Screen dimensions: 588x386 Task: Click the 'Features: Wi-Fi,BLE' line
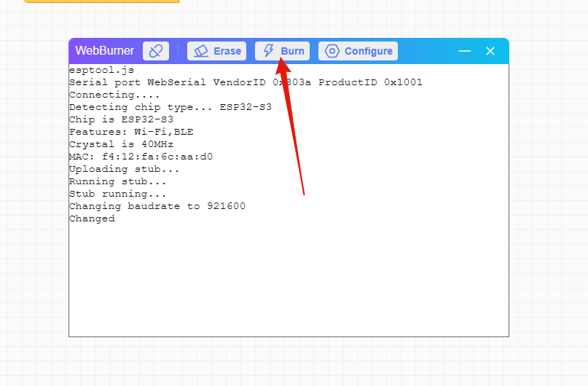coord(131,132)
